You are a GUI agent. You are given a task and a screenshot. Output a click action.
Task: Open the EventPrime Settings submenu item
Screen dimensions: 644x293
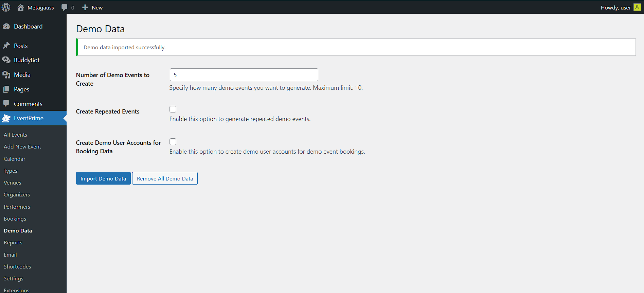(14, 279)
